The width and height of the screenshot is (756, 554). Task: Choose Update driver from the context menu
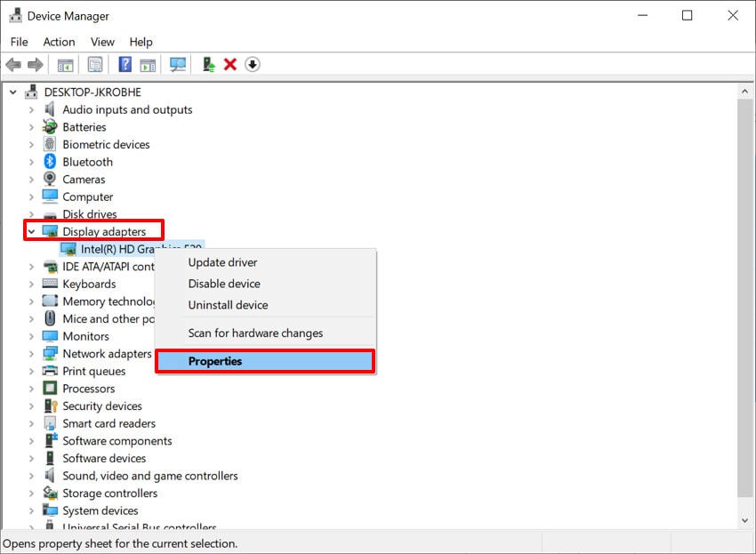pos(221,262)
